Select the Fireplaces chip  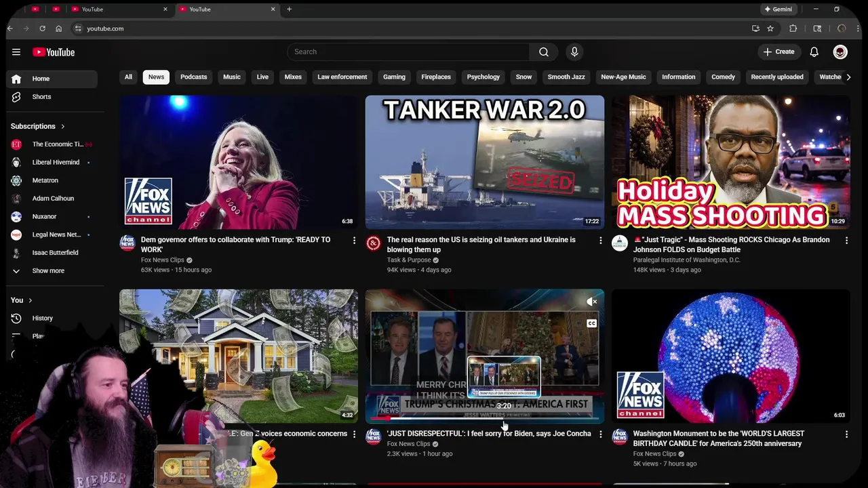coord(436,77)
